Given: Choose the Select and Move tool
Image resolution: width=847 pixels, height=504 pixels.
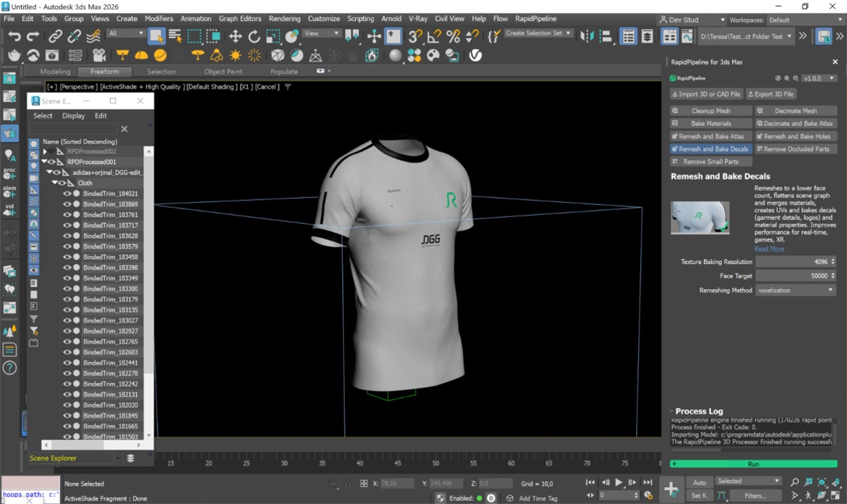Looking at the screenshot, I should point(235,36).
